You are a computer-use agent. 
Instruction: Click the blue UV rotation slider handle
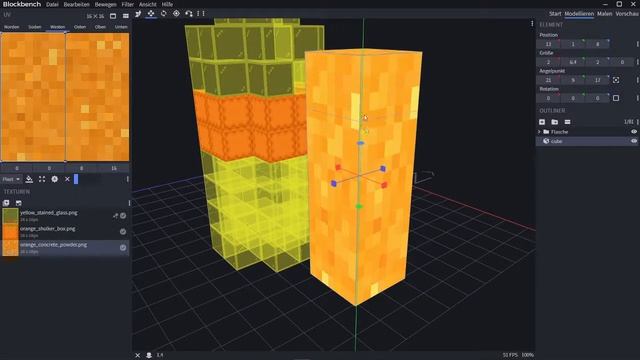tap(76, 179)
